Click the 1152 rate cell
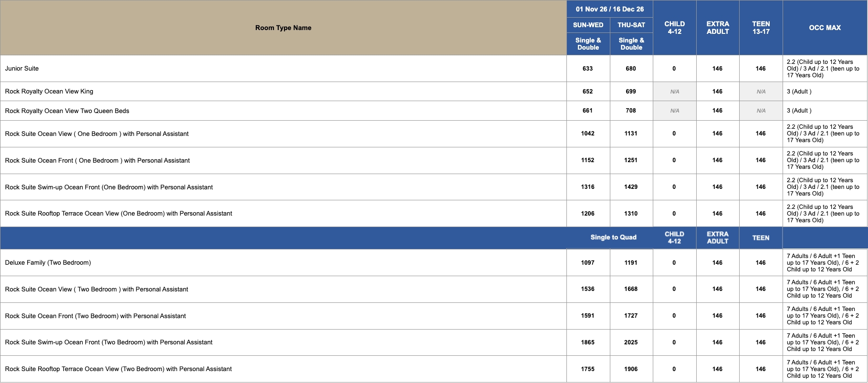868x383 pixels. tap(588, 160)
